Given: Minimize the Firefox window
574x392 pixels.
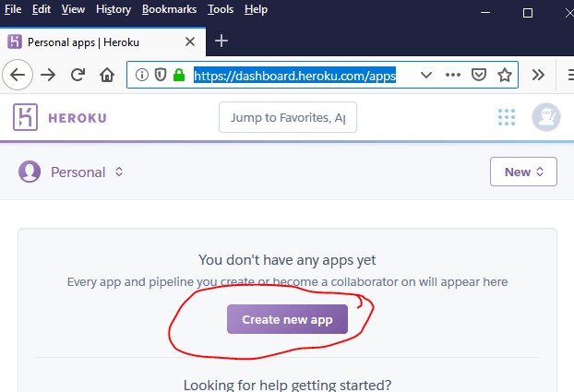Looking at the screenshot, I should [x=485, y=12].
